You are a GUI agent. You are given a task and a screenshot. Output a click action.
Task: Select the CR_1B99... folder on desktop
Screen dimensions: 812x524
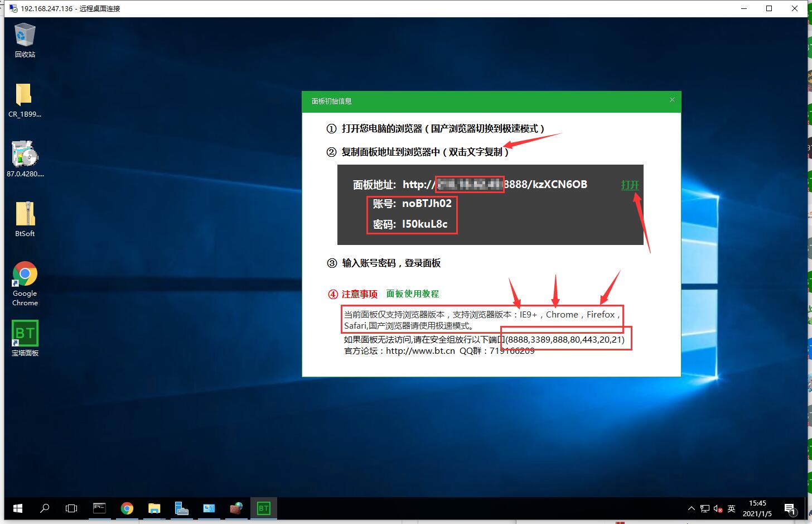(x=25, y=100)
